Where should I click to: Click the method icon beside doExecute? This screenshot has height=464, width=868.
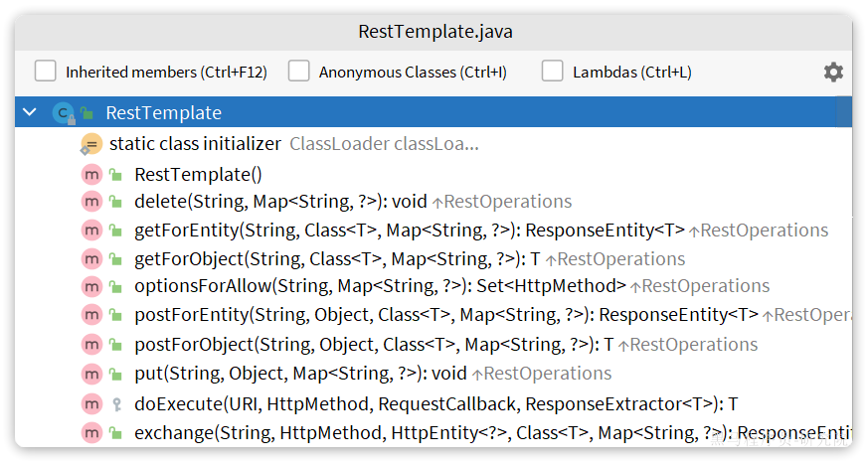[91, 404]
